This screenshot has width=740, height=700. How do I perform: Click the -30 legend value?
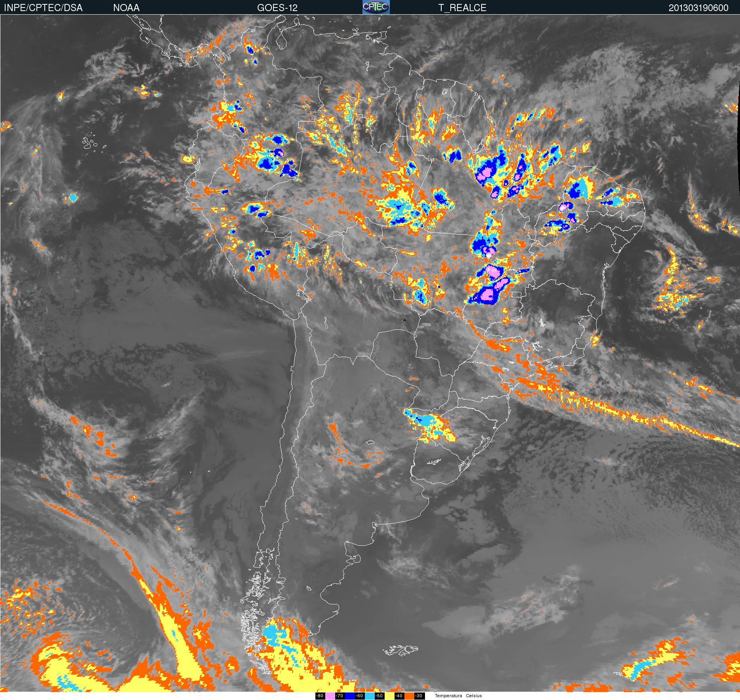tap(419, 696)
